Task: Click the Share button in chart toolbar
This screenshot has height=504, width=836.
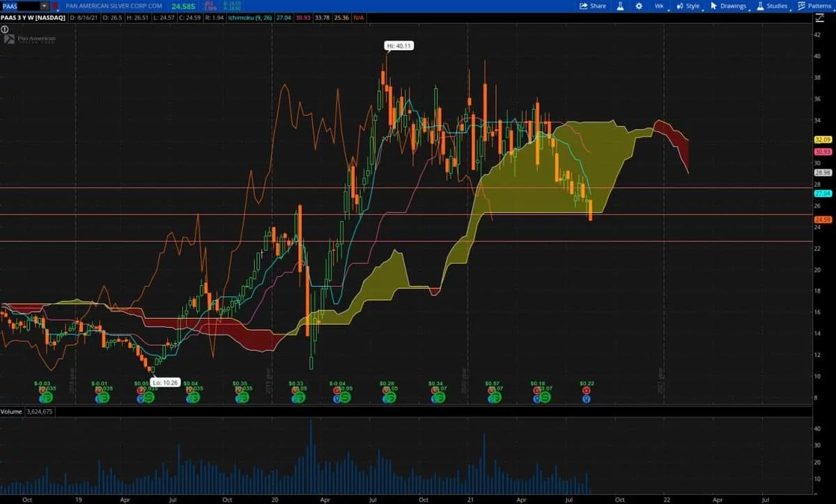Action: [593, 6]
